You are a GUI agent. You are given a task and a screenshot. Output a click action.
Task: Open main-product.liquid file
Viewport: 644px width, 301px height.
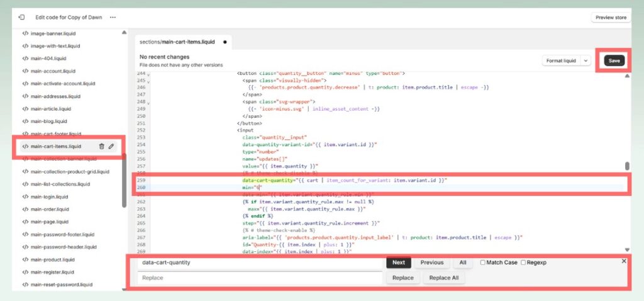53,259
